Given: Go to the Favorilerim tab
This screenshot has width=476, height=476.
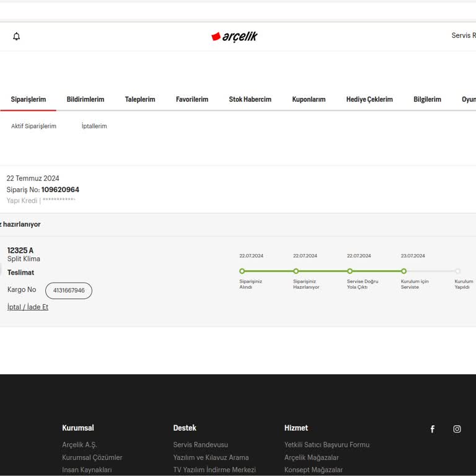Looking at the screenshot, I should (x=192, y=99).
